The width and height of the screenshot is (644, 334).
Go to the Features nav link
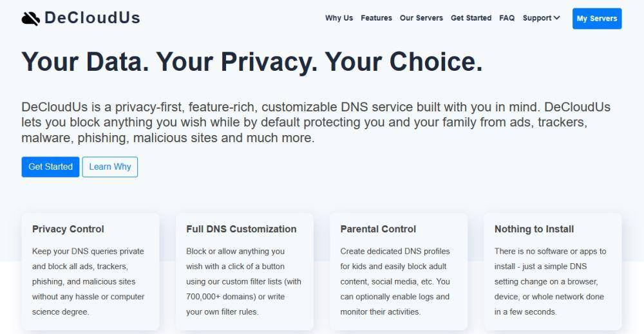click(x=376, y=18)
